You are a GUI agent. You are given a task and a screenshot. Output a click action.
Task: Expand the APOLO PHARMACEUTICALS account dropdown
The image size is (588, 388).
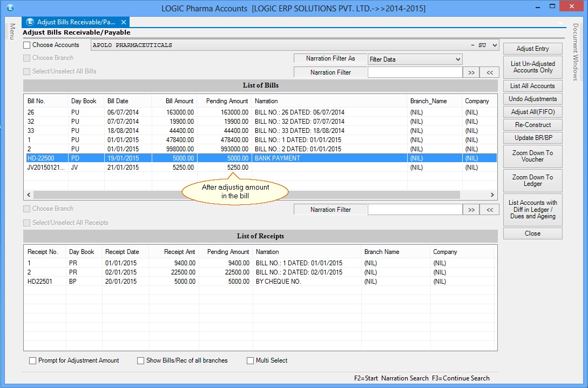pos(495,45)
